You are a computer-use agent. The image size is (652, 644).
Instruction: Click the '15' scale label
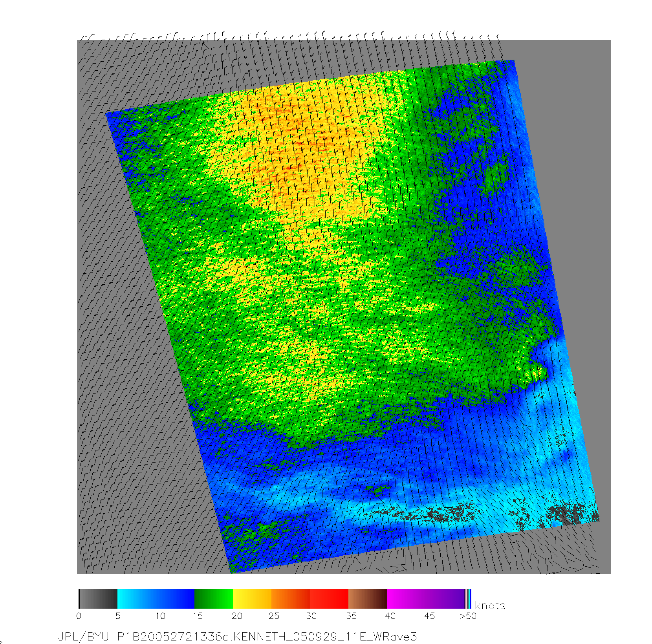point(198,616)
